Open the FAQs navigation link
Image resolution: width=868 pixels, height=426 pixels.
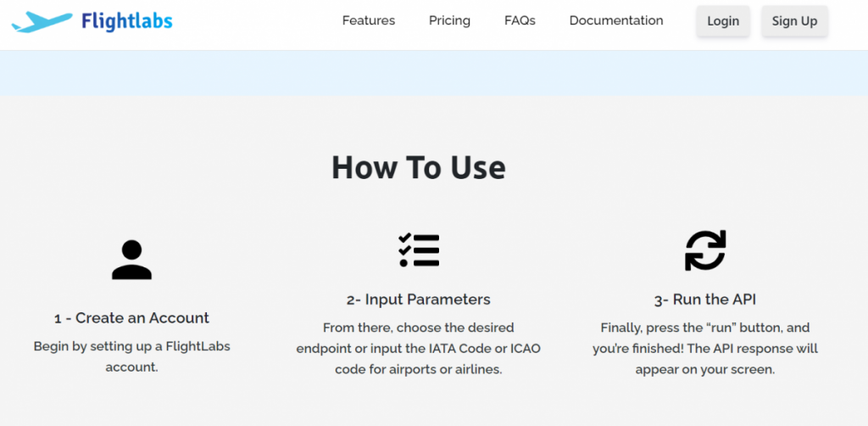(520, 20)
